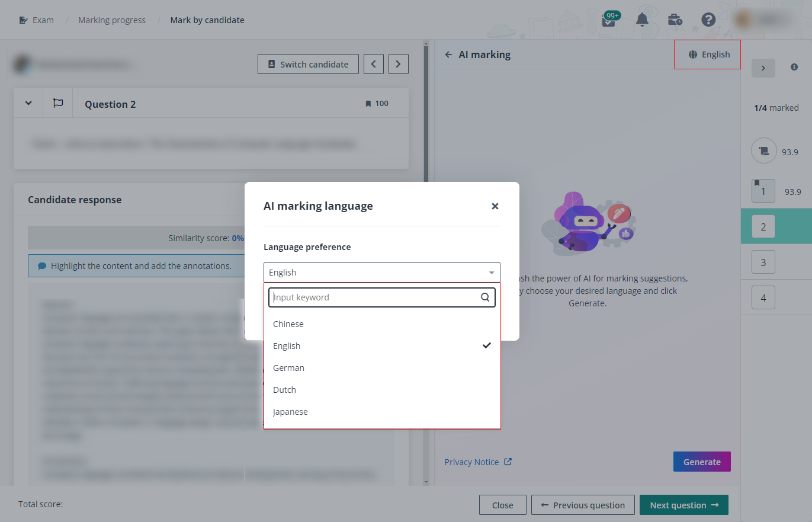
Task: Open notifications via the bell icon
Action: click(643, 20)
